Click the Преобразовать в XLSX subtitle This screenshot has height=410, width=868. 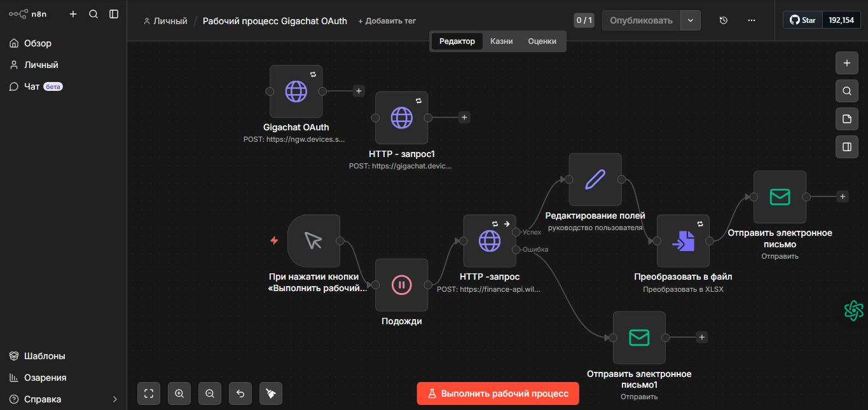683,289
